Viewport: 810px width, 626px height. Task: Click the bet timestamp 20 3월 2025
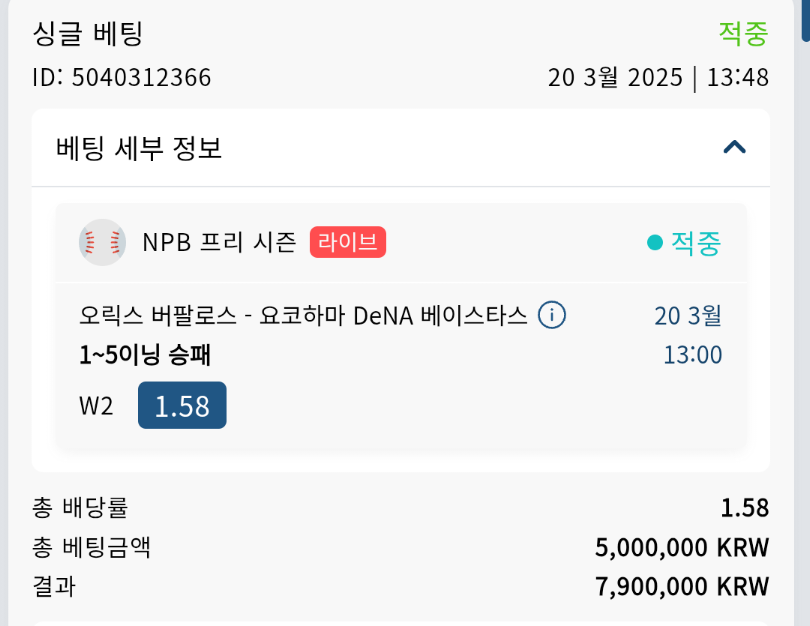(x=615, y=77)
